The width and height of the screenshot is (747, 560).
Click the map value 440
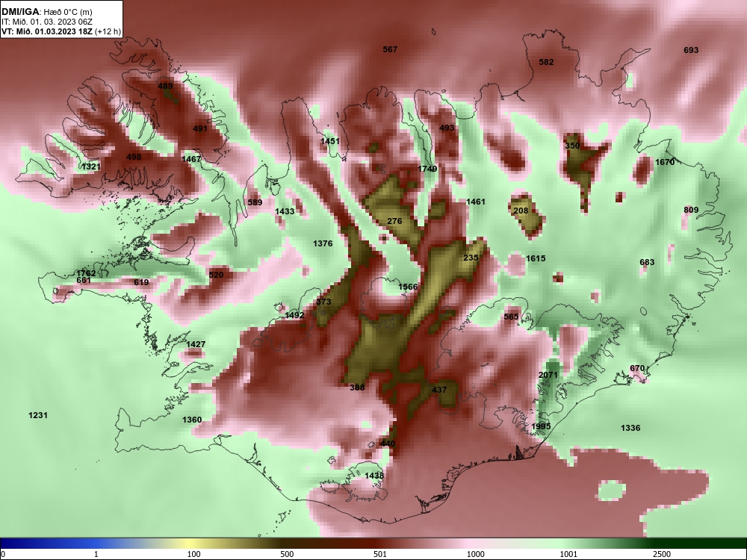coord(388,444)
